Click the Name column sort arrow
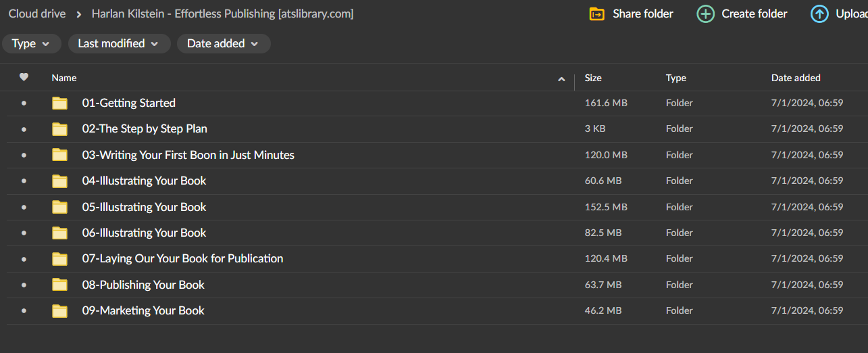The height and width of the screenshot is (353, 868). point(561,79)
